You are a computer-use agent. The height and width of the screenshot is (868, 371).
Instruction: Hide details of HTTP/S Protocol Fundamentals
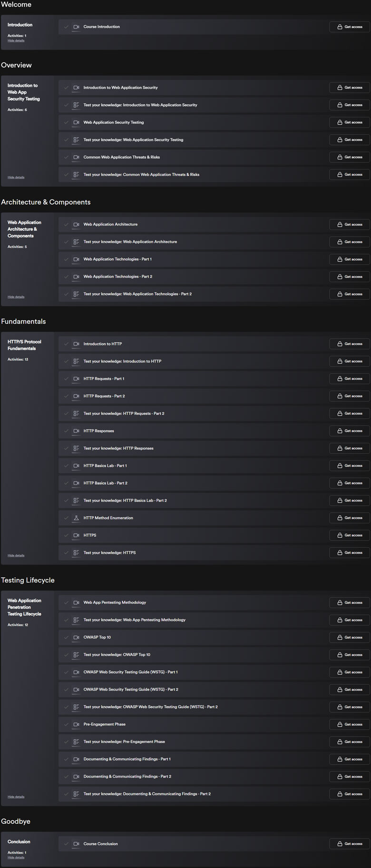(x=16, y=555)
